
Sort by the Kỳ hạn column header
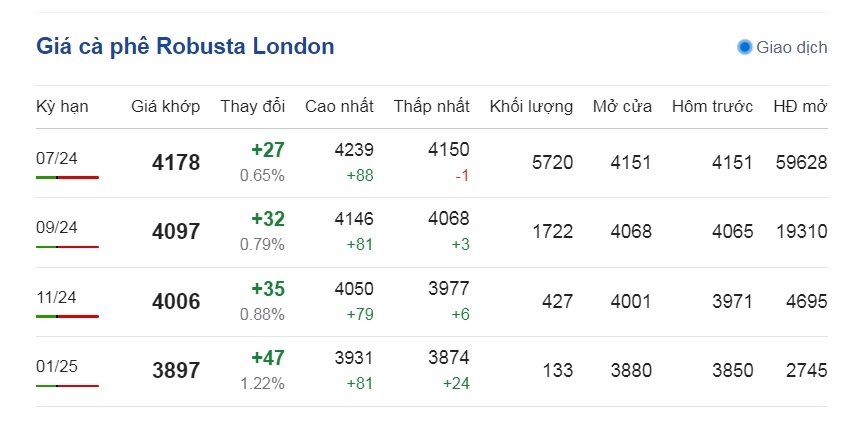(x=62, y=107)
